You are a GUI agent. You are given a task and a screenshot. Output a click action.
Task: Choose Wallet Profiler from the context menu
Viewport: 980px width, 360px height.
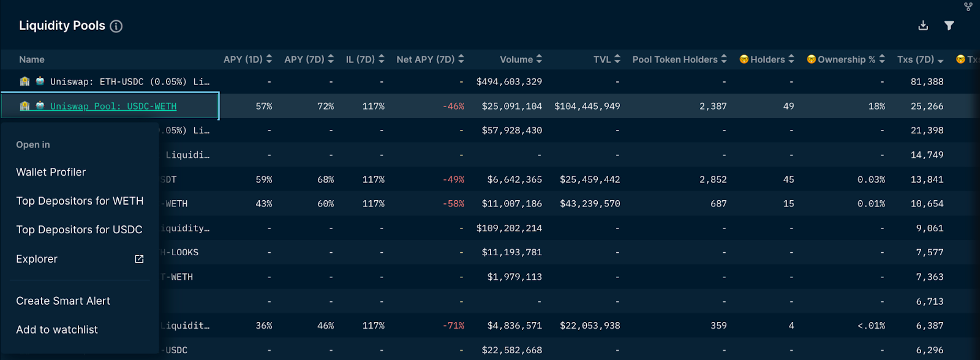[51, 172]
